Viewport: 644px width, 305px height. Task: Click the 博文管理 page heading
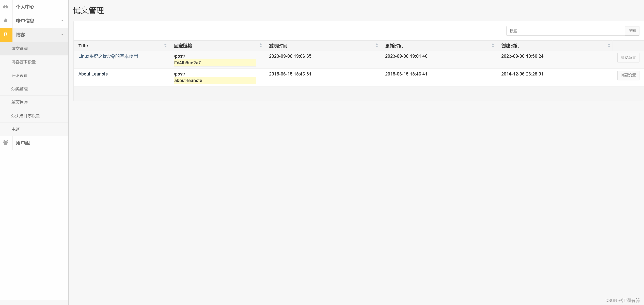89,11
